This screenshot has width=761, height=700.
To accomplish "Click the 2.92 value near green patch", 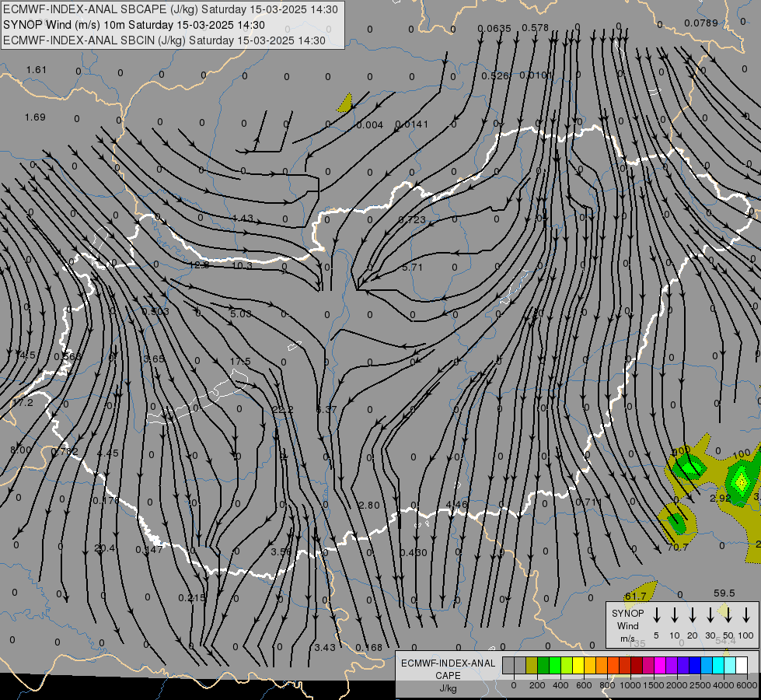I will click(721, 499).
